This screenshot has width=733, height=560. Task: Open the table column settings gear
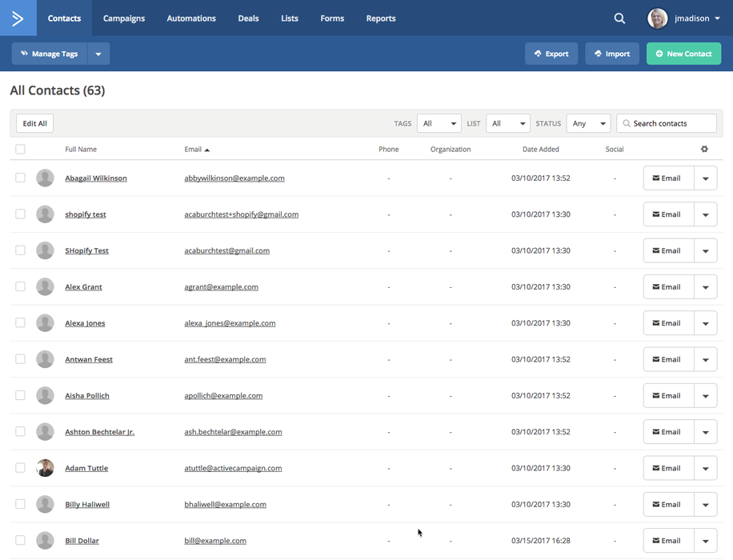click(x=704, y=149)
